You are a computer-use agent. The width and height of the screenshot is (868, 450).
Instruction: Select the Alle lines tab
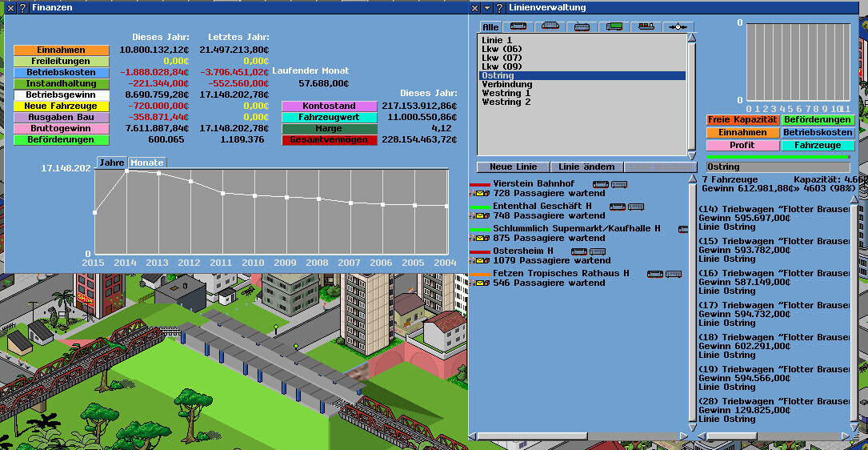click(490, 27)
